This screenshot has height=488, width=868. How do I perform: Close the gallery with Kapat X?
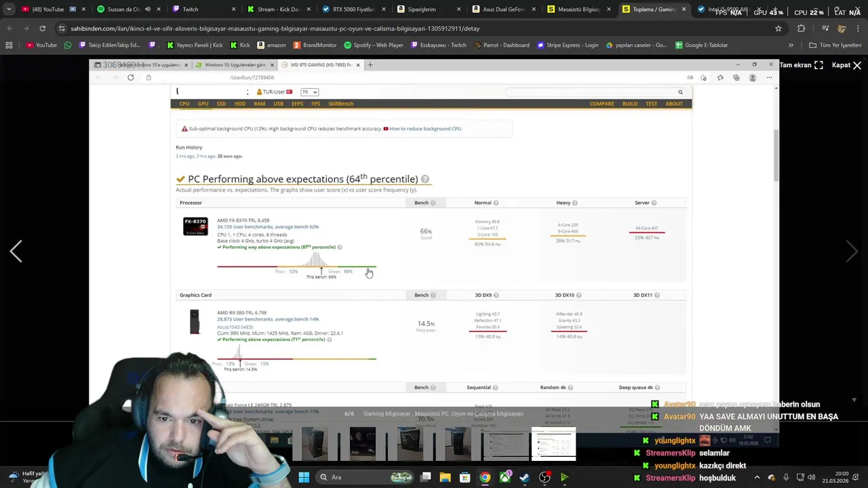coord(847,65)
